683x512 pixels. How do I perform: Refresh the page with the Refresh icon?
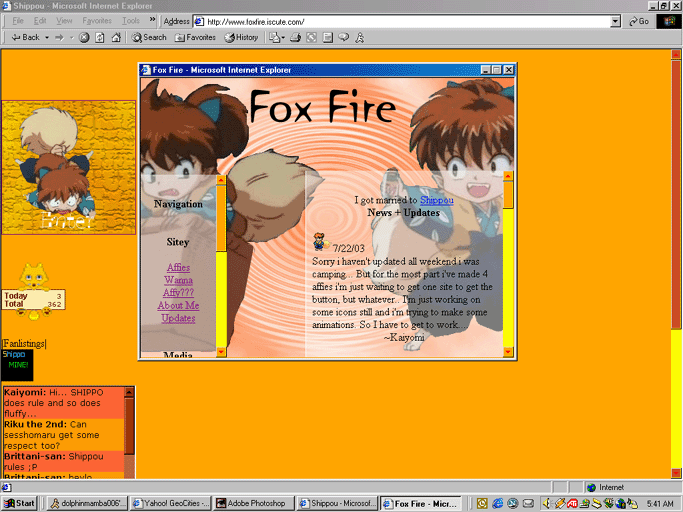(100, 37)
